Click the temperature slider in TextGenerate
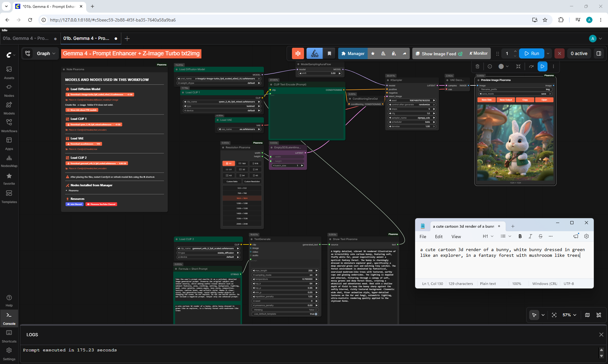Viewport: 608px width, 364px height. tap(285, 279)
